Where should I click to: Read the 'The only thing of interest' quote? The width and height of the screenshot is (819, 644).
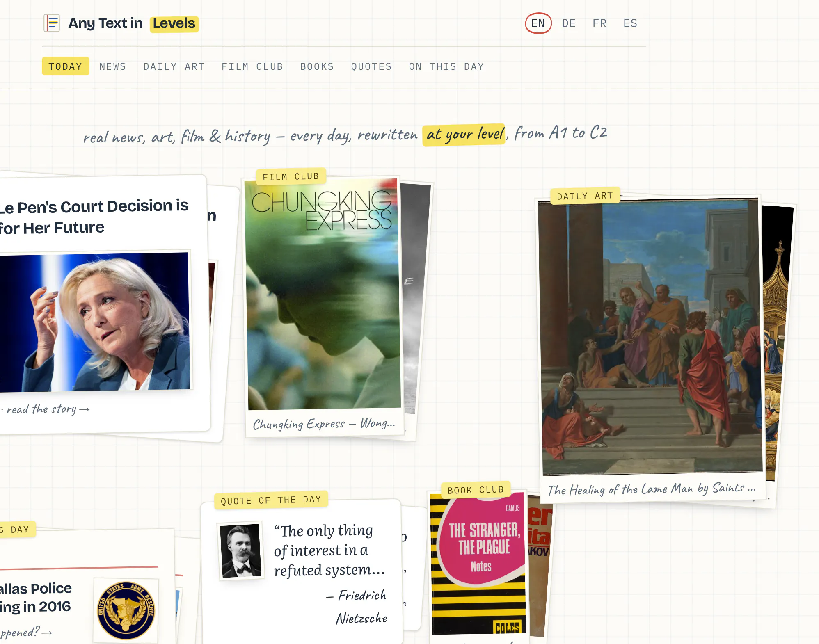329,550
